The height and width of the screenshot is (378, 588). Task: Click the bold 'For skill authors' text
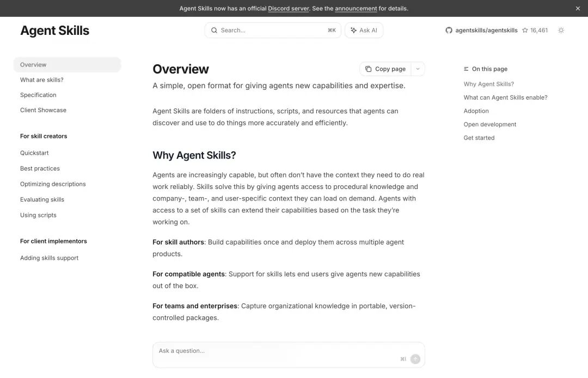178,242
